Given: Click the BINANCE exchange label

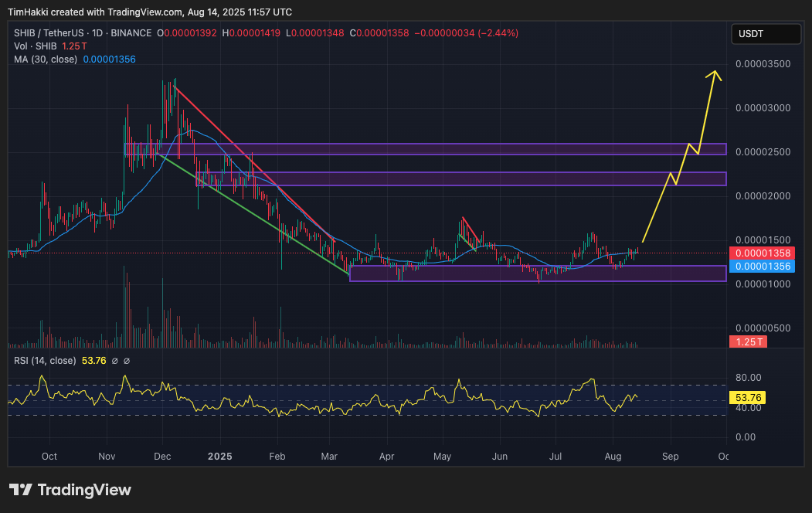Looking at the screenshot, I should [131, 33].
